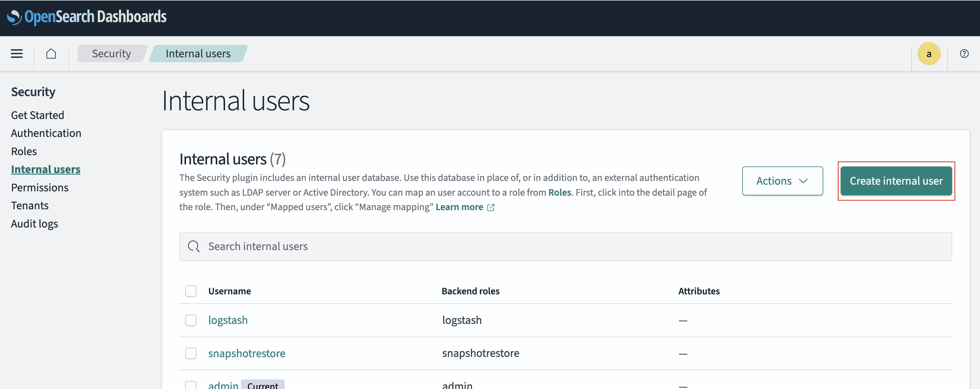The height and width of the screenshot is (389, 980).
Task: Focus the Search internal users field
Action: coord(565,246)
